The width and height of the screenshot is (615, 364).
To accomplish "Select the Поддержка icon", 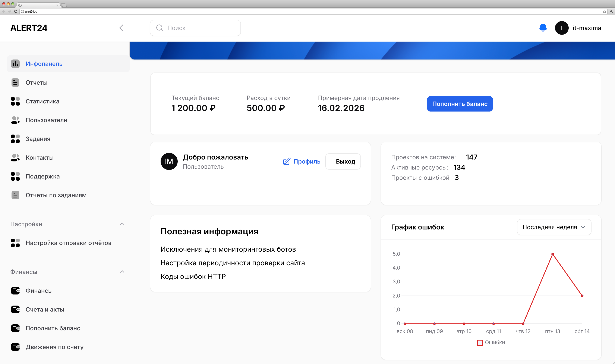I will (x=15, y=176).
